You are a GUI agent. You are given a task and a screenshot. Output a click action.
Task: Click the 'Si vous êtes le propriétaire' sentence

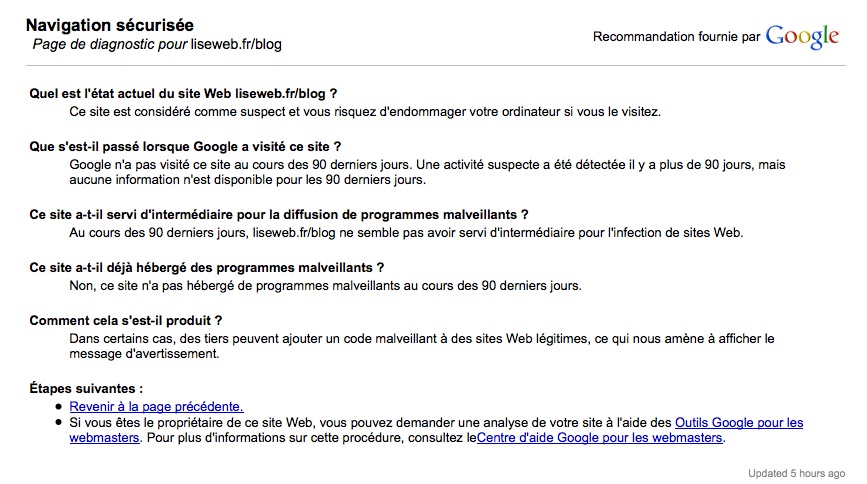coord(370,423)
